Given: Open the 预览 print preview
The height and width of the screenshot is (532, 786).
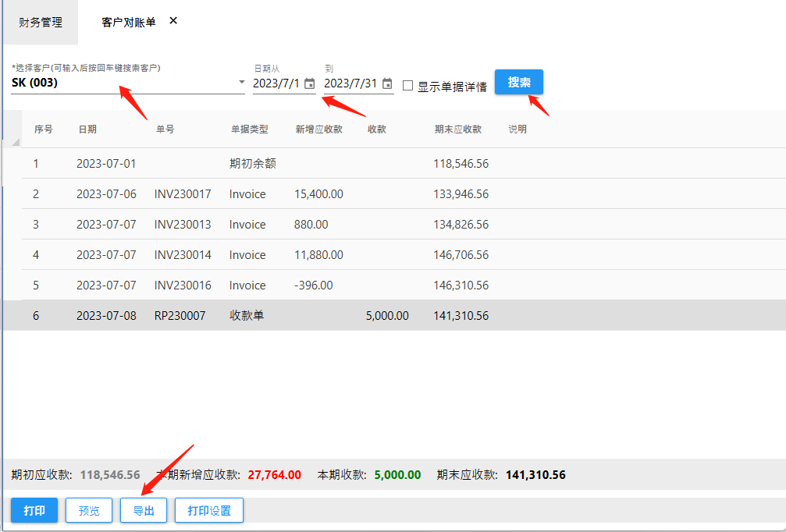Looking at the screenshot, I should [x=89, y=511].
